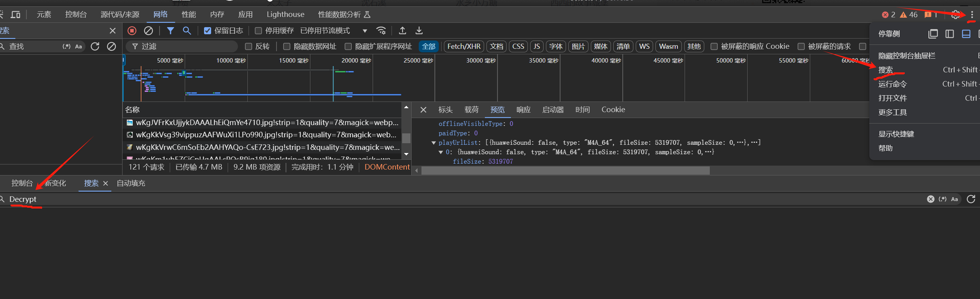Image resolution: width=980 pixels, height=299 pixels.
Task: Enable 隐藏数据网址 checkbox
Action: click(x=287, y=46)
